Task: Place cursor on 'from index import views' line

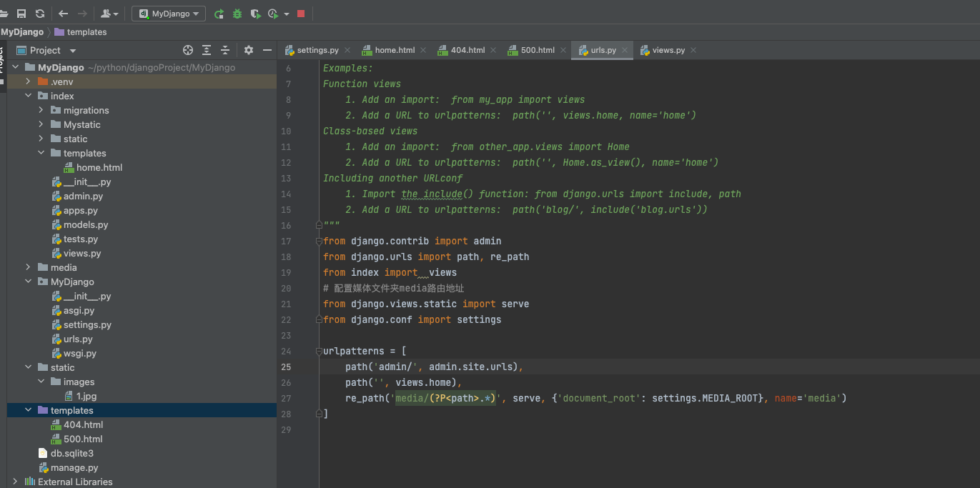Action: (x=390, y=272)
